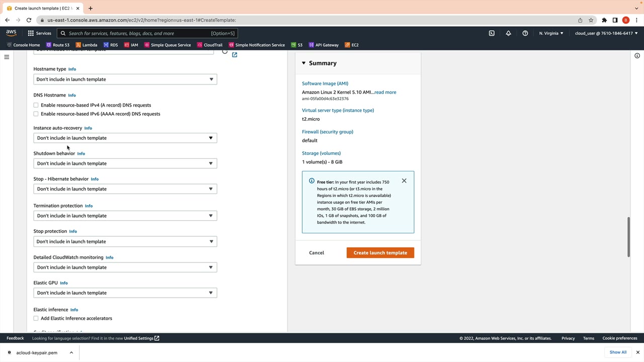Open the Hostname type dropdown

[125, 79]
